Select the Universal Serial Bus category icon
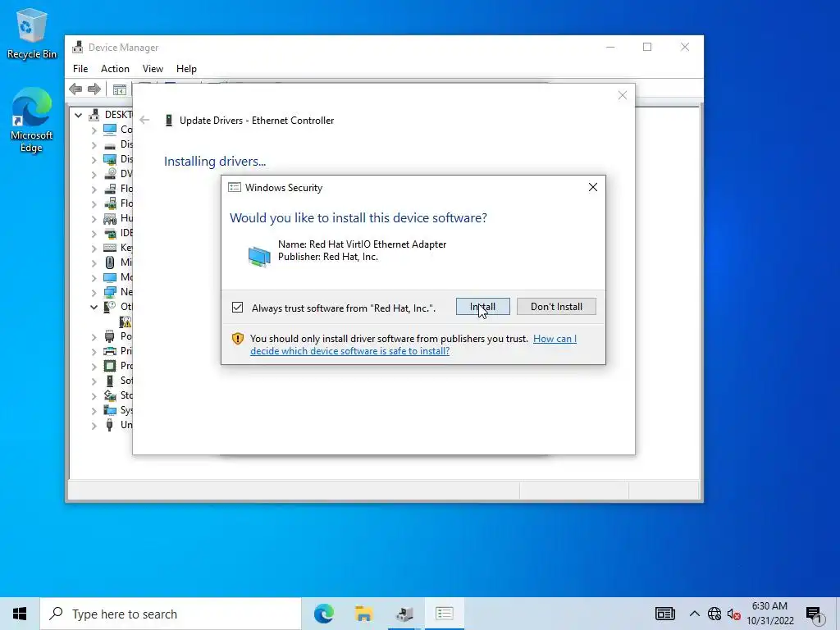The height and width of the screenshot is (630, 840). click(x=110, y=425)
